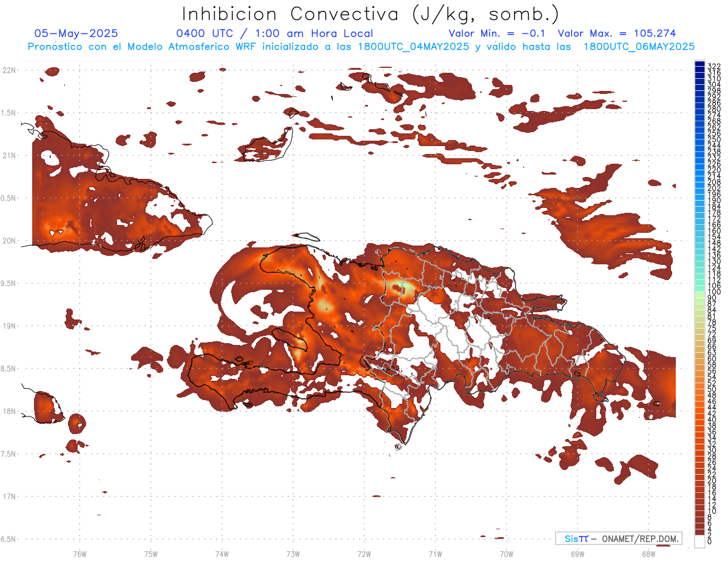Click the '6.5N' latitude label
This screenshot has height=562, width=728.
pos(9,539)
